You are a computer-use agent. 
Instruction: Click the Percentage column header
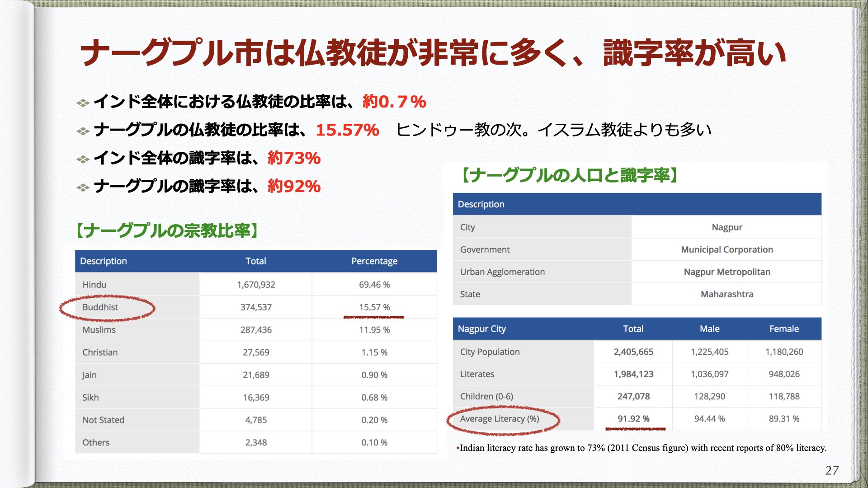pos(374,261)
